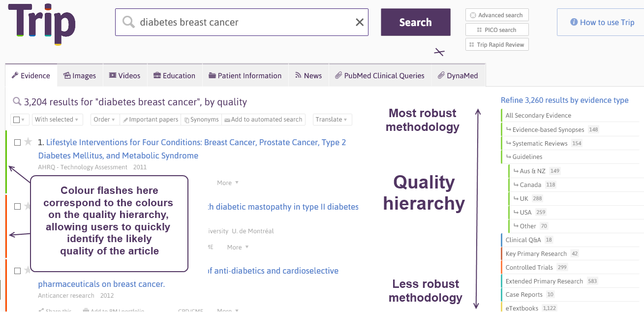The image size is (644, 312).
Task: Star the first result as favorite
Action: 28,142
